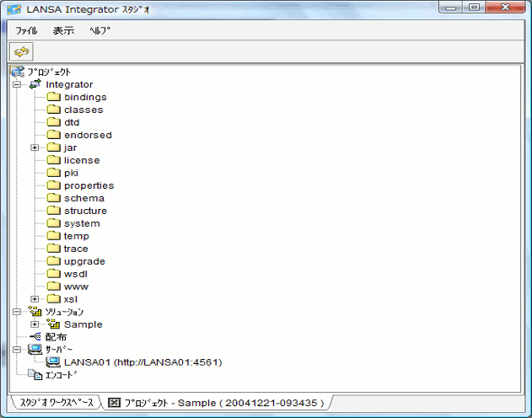
Task: Select 'LANSA01 (http://LANSA01:4561)' text
Action: coord(142,362)
